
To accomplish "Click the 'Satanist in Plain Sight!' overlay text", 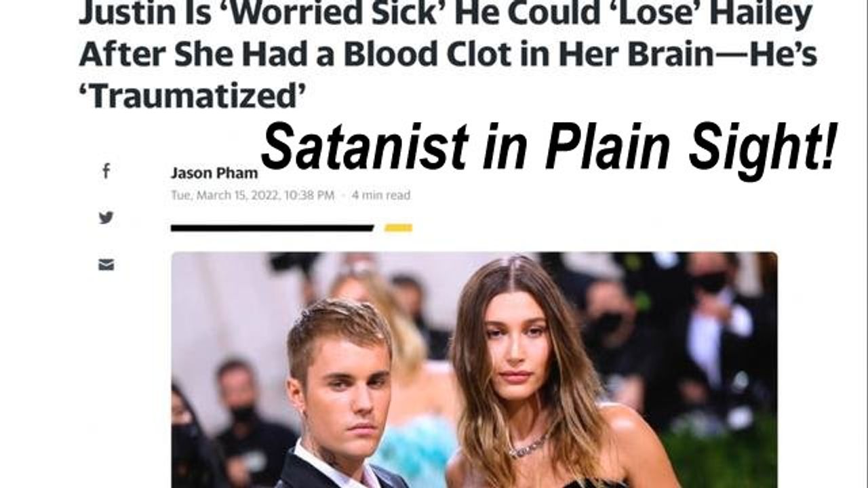I will (549, 146).
